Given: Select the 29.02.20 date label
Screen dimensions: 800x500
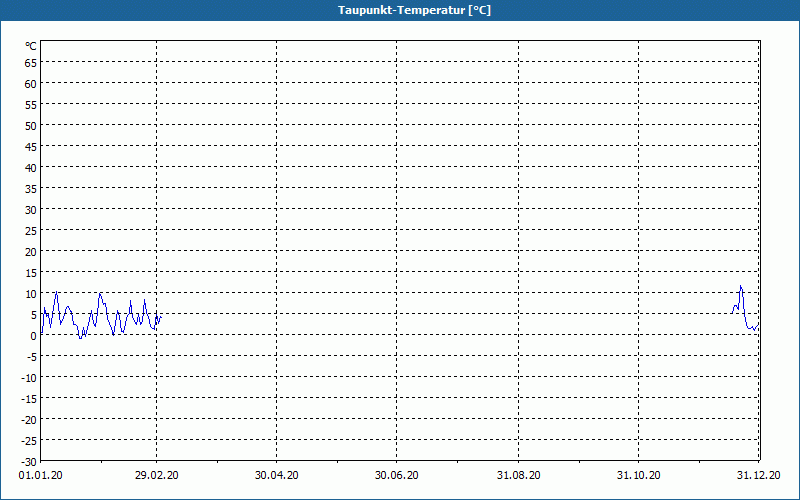Looking at the screenshot, I should click(x=157, y=476).
